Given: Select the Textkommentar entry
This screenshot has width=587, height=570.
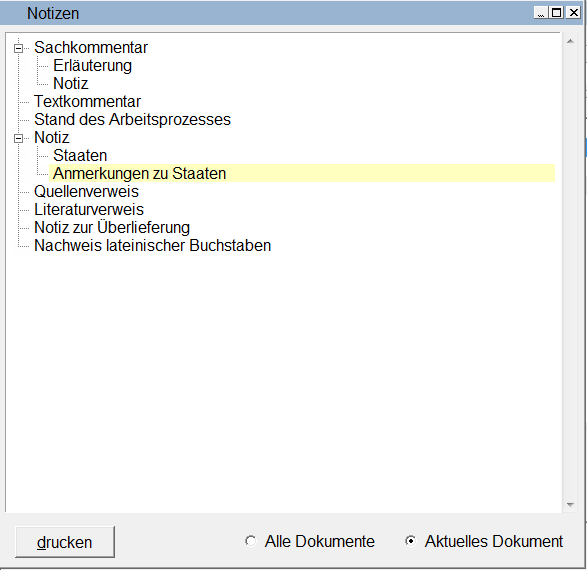Looking at the screenshot, I should click(x=87, y=101).
